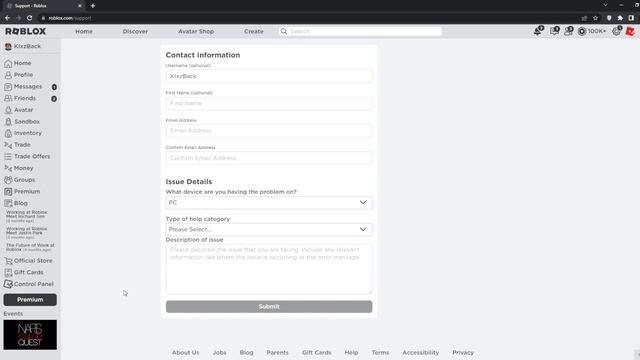Open the Trade sidebar item
640x360 pixels.
tap(17, 145)
